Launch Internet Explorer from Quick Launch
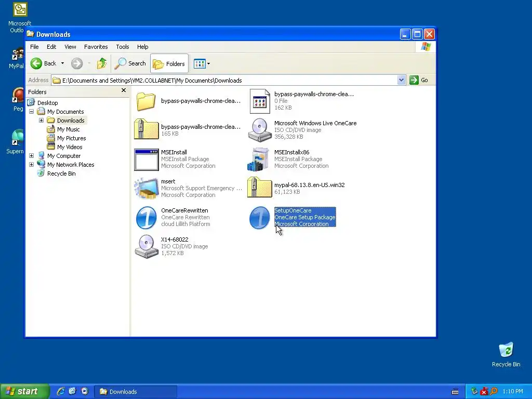Image resolution: width=532 pixels, height=399 pixels. [61, 391]
